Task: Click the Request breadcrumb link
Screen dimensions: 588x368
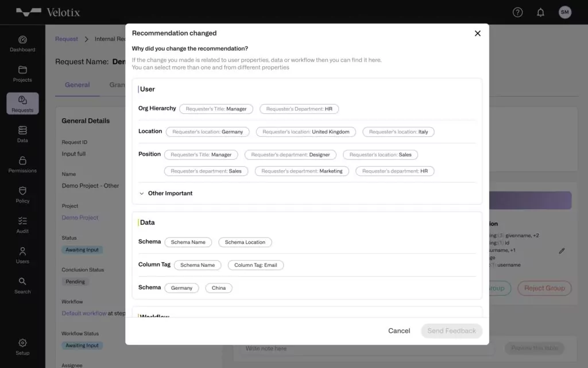Action: (x=67, y=39)
